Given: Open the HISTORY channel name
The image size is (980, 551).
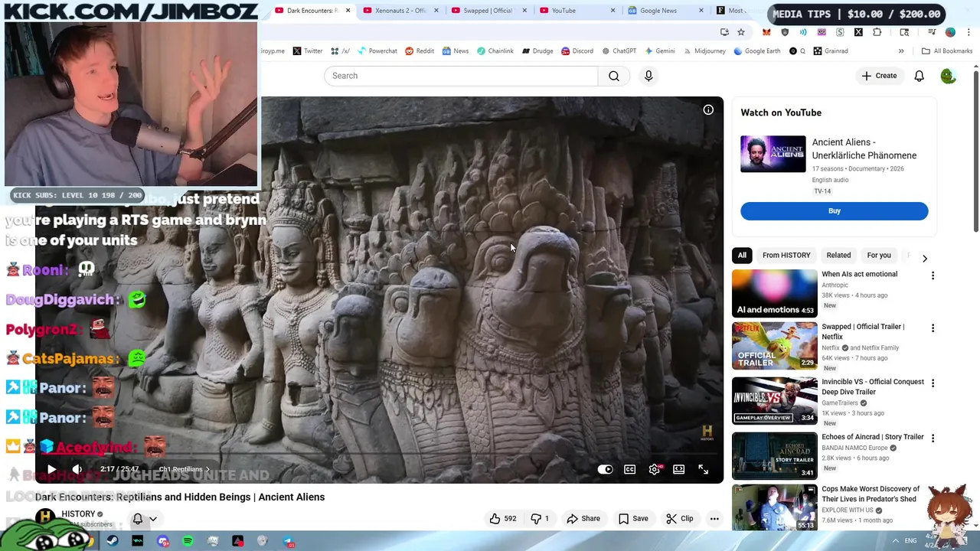Looking at the screenshot, I should click(x=78, y=514).
